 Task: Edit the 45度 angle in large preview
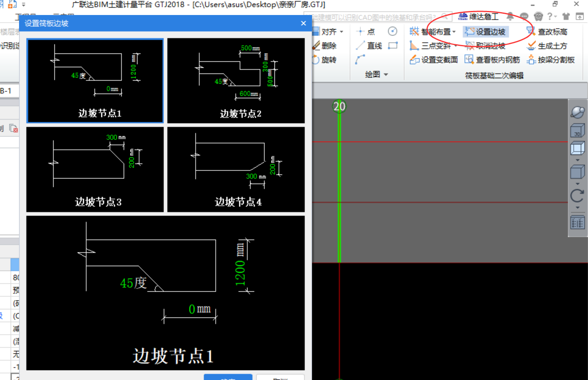[133, 283]
